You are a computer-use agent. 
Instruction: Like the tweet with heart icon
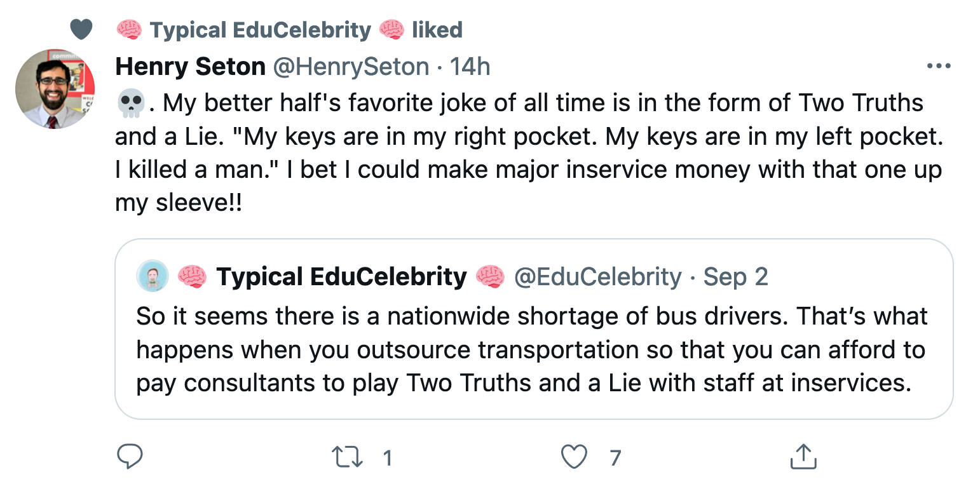click(x=575, y=457)
